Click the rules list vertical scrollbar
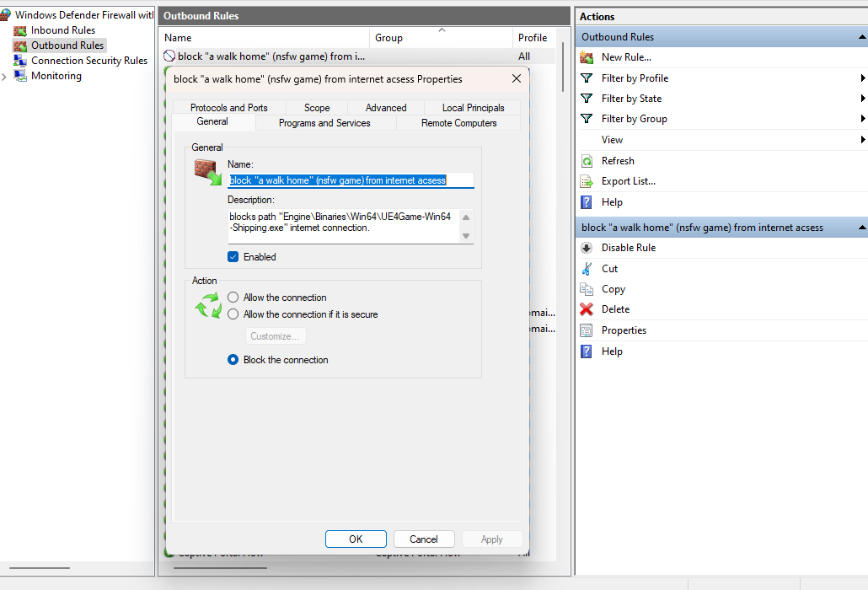This screenshot has width=868, height=590. point(563,67)
